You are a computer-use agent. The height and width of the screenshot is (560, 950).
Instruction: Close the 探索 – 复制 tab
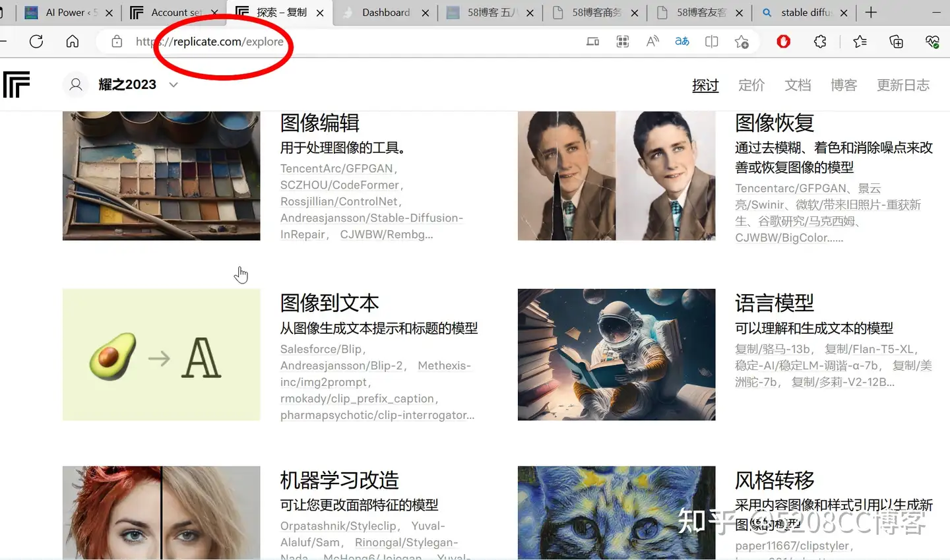click(320, 13)
